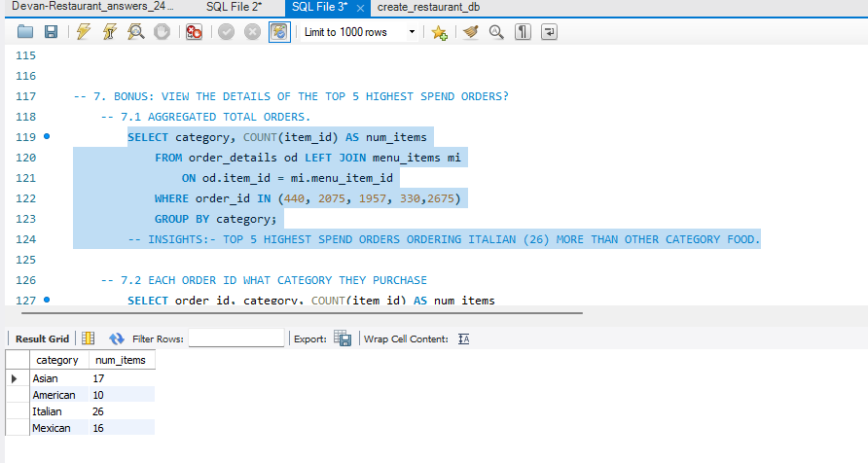Click the Stop execution hand icon
This screenshot has width=868, height=463.
coord(163,32)
